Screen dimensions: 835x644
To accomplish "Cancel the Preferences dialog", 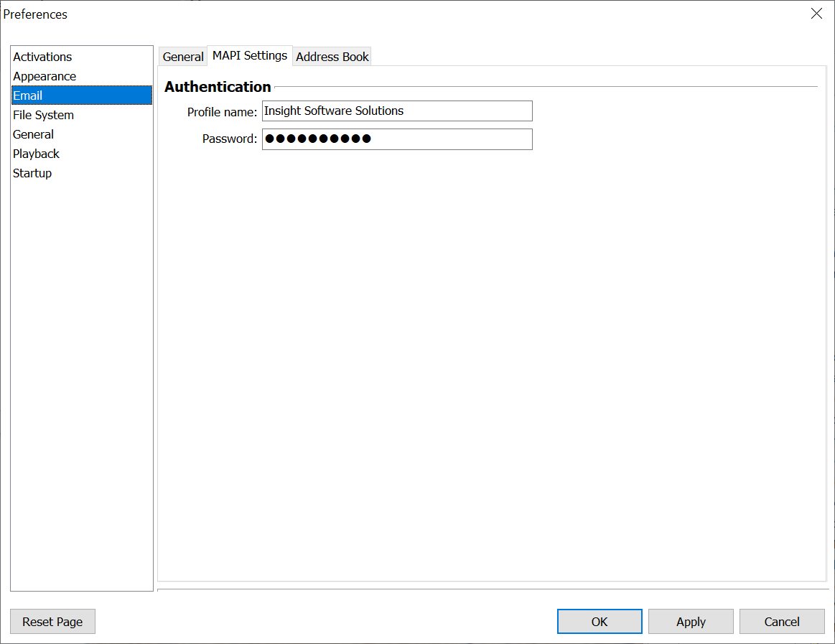I will pyautogui.click(x=782, y=622).
